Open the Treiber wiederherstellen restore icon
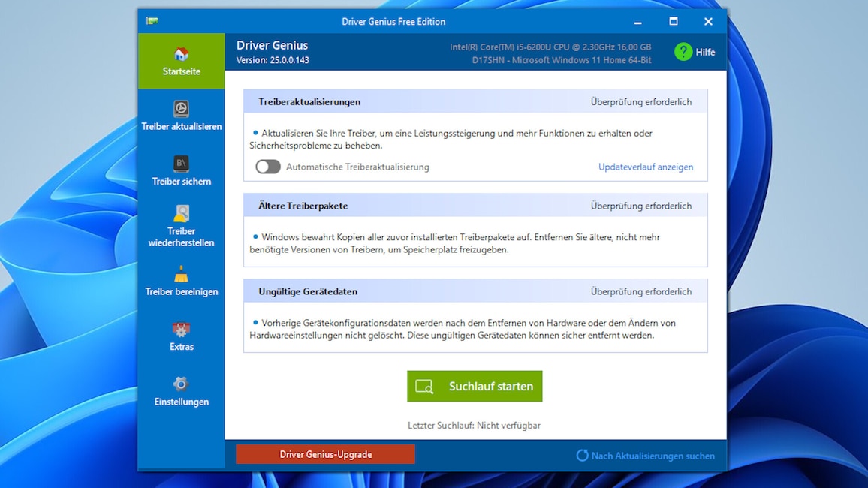The height and width of the screenshot is (488, 868). pyautogui.click(x=181, y=213)
